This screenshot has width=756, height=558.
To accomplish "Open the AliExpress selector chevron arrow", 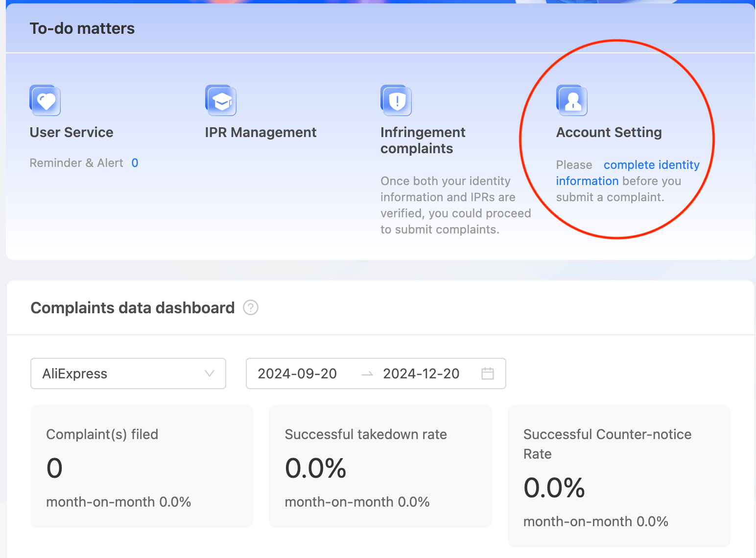I will tap(210, 373).
